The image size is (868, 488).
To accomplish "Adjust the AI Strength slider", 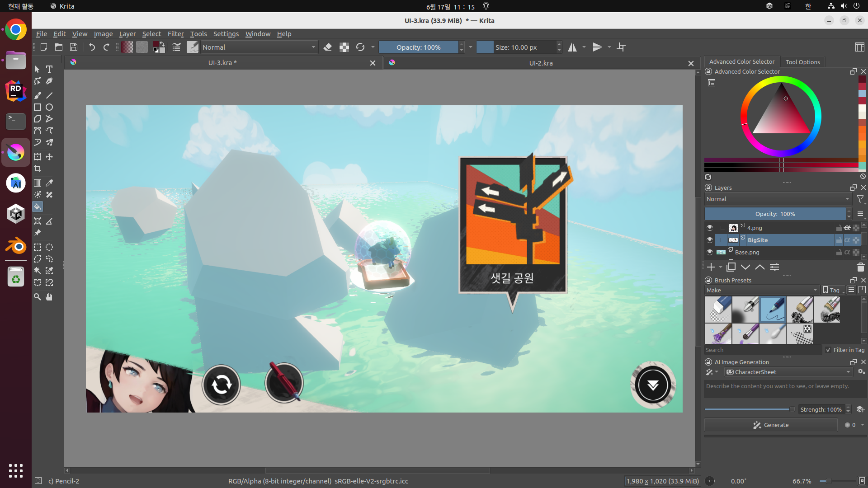I will tap(750, 409).
